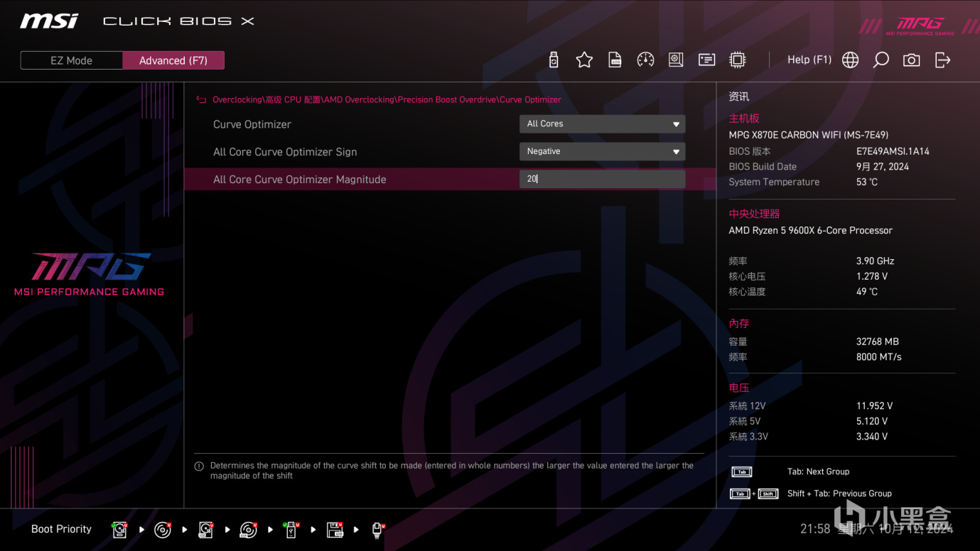
Task: Click the Curve Optimizer setting row label
Action: 252,124
